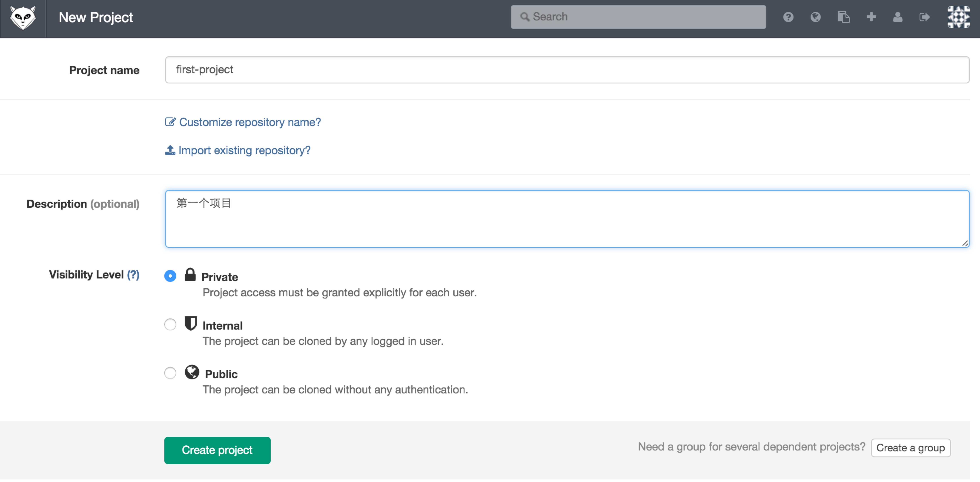Click the GitLab fox logo
Screen dimensions: 980x482
coord(23,17)
